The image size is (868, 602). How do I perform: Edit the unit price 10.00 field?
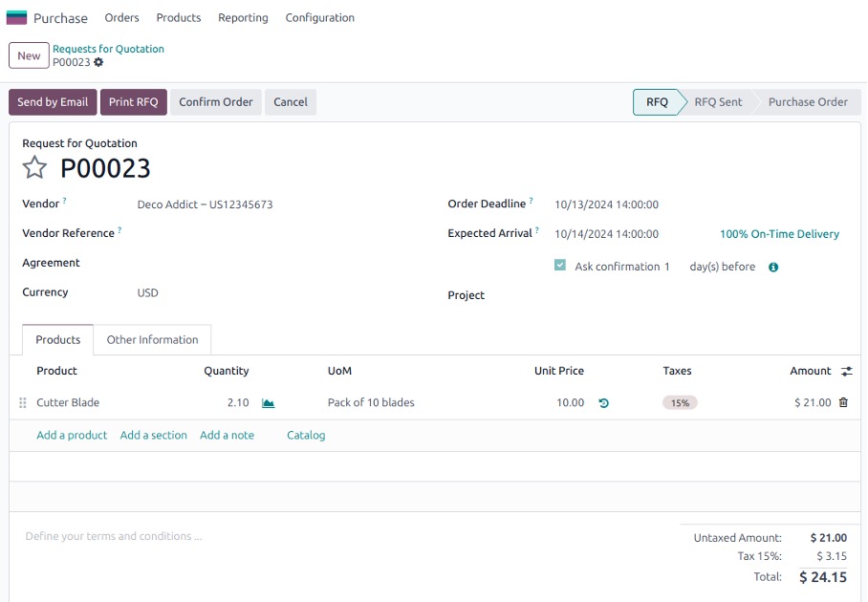570,403
